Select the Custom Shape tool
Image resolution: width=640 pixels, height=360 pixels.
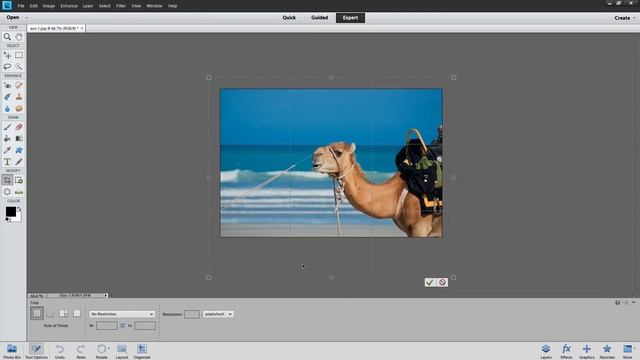(19, 150)
